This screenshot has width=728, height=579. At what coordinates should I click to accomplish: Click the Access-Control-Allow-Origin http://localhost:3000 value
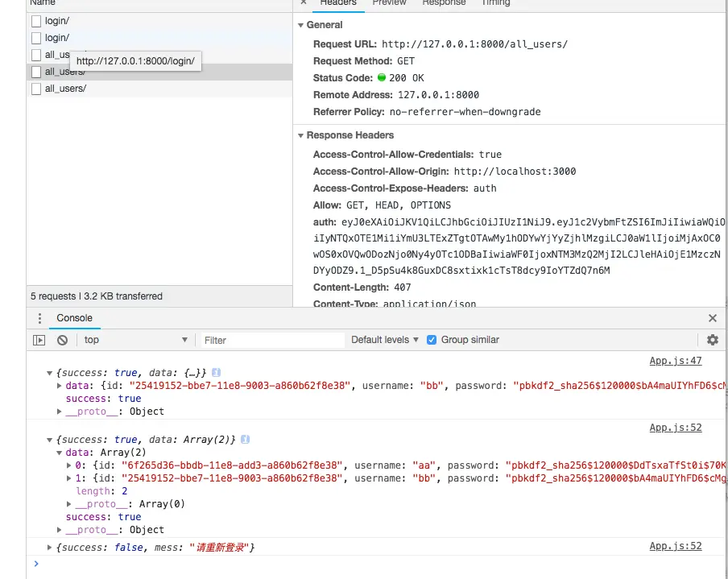click(x=515, y=172)
